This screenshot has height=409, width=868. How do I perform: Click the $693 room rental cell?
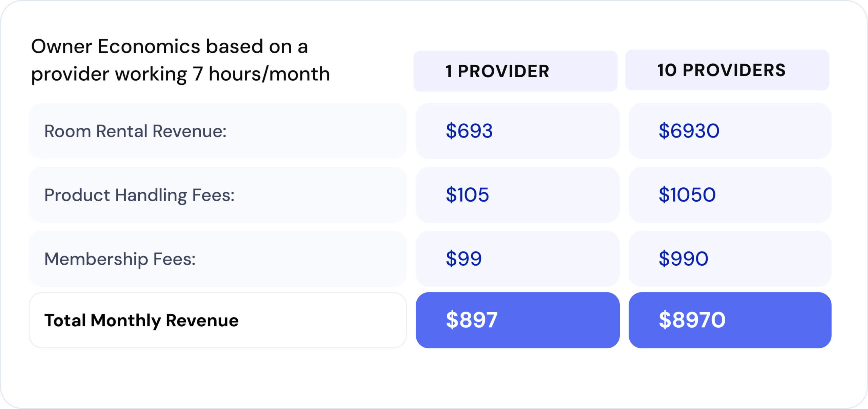518,131
